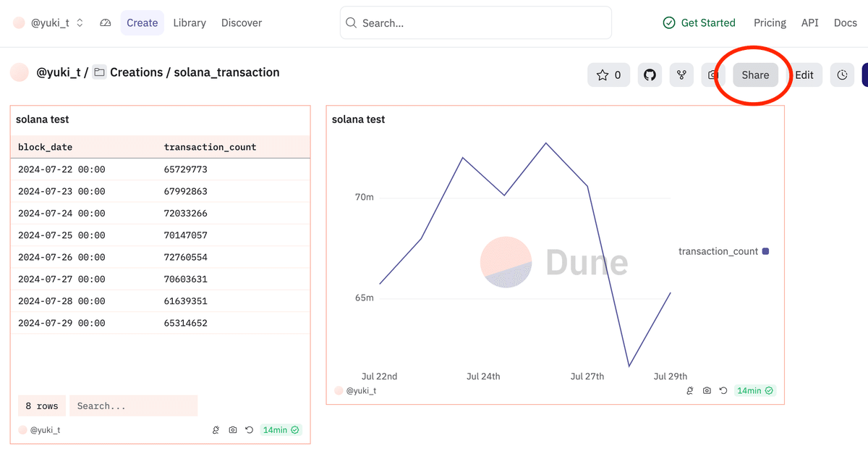
Task: Click the solana test table title
Action: [x=43, y=119]
